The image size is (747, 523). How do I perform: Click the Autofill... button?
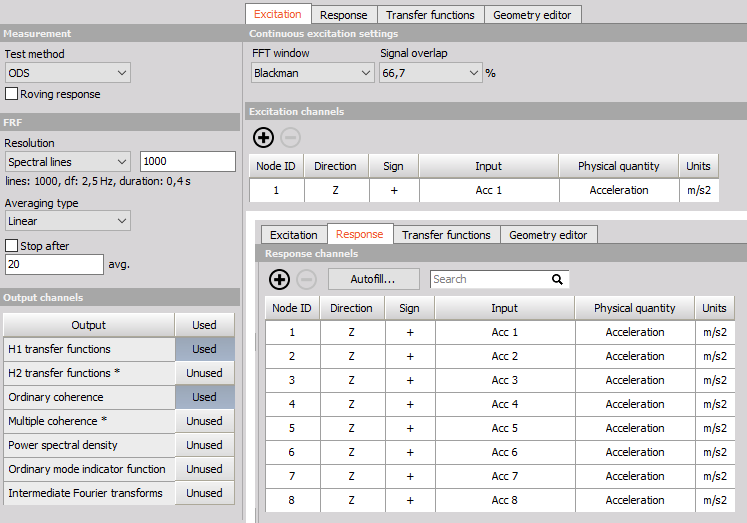pyautogui.click(x=374, y=279)
